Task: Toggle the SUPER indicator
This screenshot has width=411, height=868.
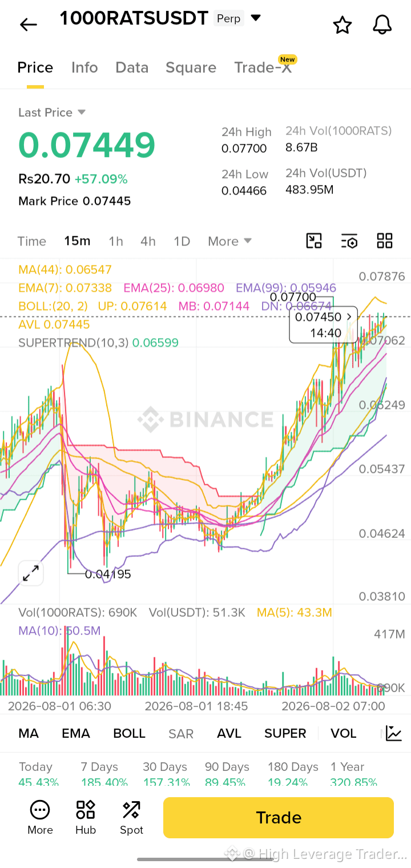Action: 285,733
